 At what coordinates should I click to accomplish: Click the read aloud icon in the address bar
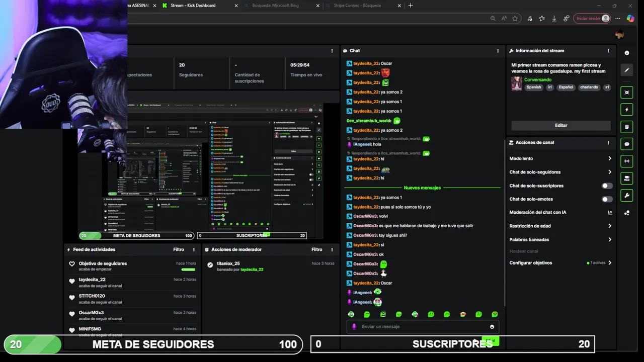pos(504,18)
